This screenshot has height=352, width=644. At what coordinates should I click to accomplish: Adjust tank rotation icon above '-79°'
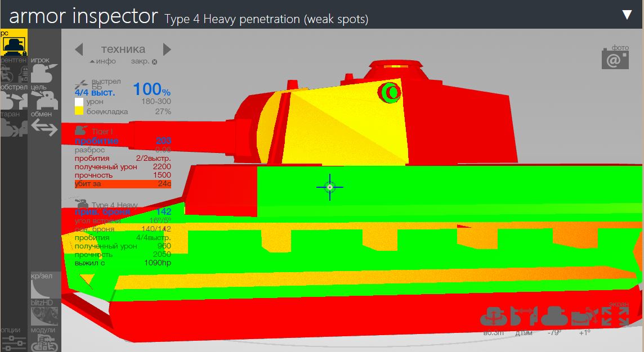554,317
